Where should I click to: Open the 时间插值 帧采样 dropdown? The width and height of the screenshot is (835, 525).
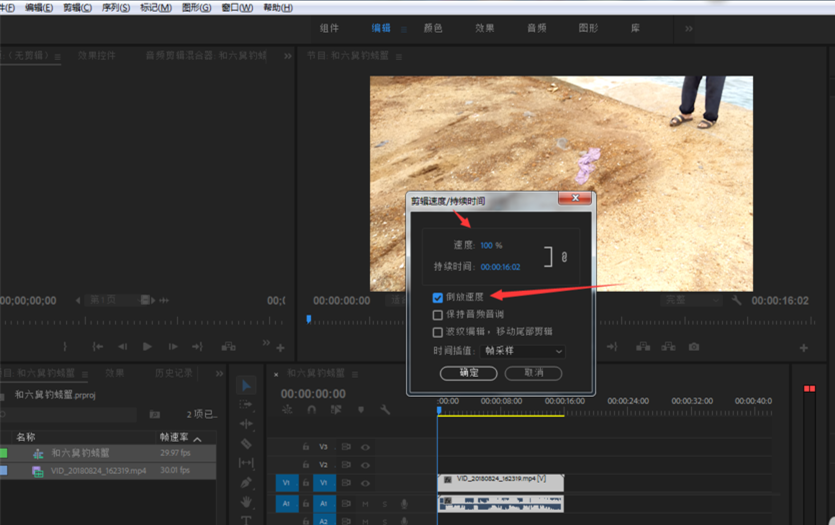[x=524, y=351]
